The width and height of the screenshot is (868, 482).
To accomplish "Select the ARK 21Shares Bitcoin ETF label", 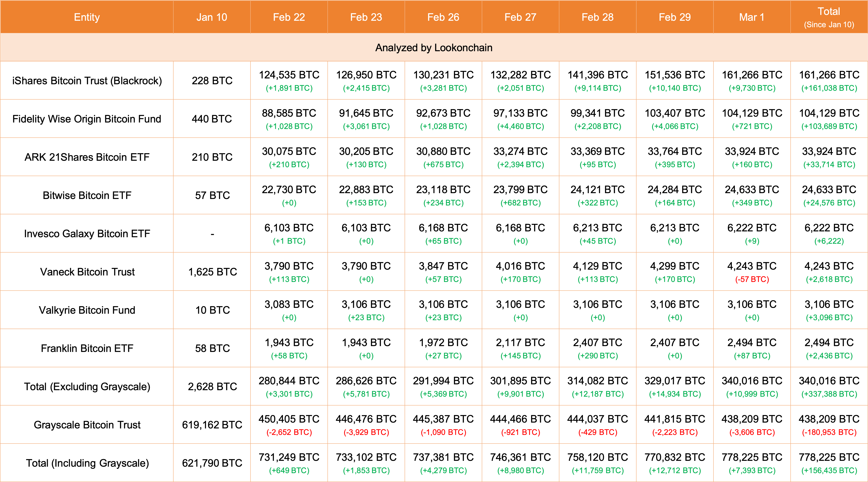I will tap(87, 157).
